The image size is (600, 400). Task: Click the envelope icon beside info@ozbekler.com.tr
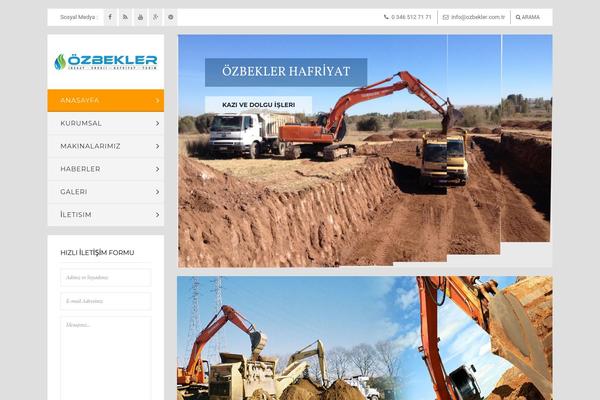pyautogui.click(x=446, y=17)
